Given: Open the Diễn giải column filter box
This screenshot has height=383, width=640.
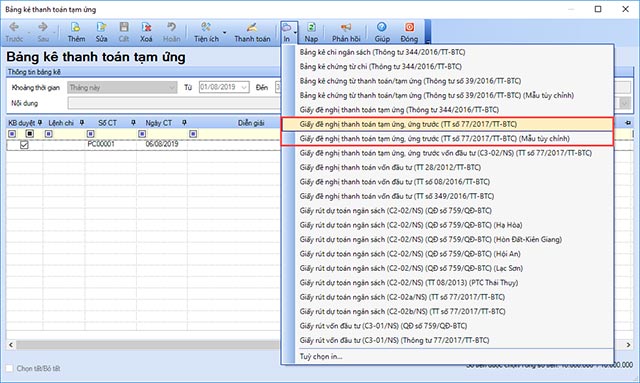Looking at the screenshot, I should point(193,134).
